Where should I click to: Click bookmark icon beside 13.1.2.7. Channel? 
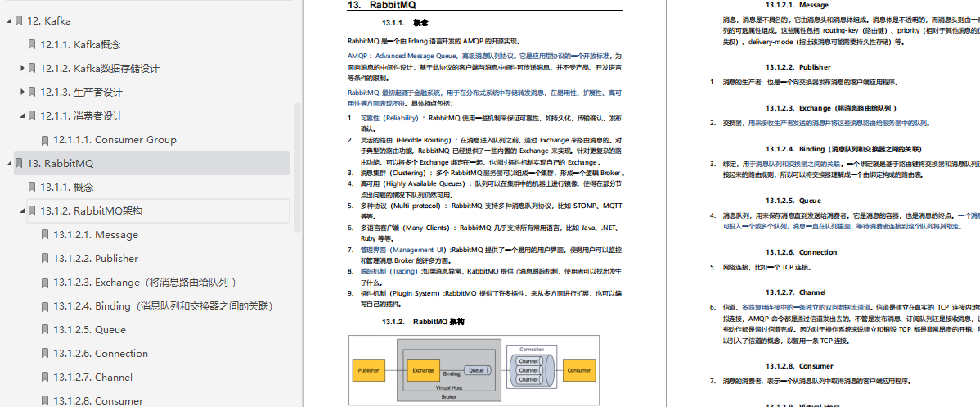[45, 378]
